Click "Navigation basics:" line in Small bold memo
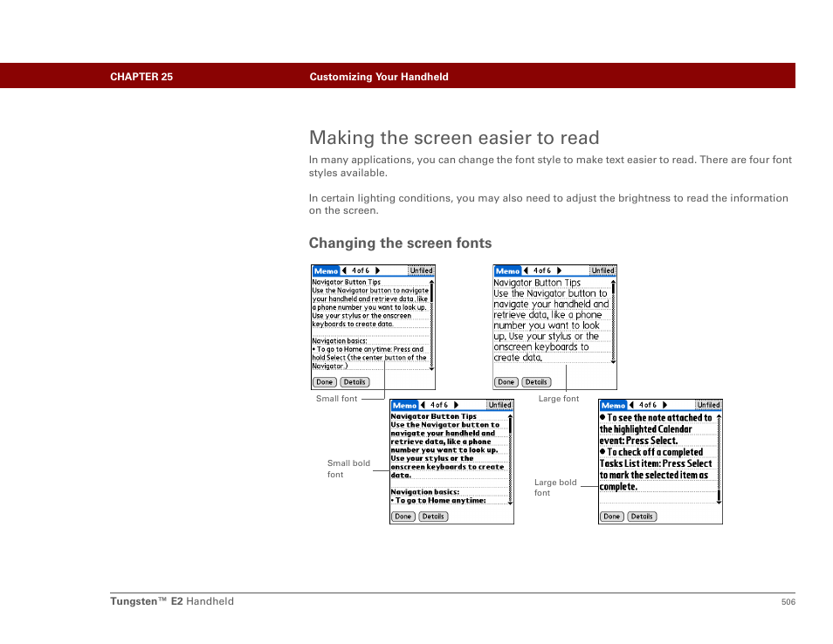Viewport: 833px width, 644px height. 425,492
